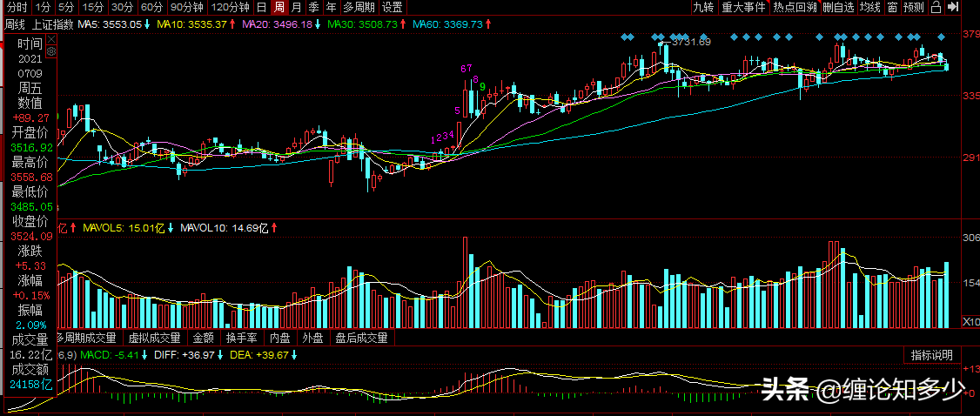Select the 15分 period
Image resolution: width=980 pixels, height=416 pixels.
(92, 8)
